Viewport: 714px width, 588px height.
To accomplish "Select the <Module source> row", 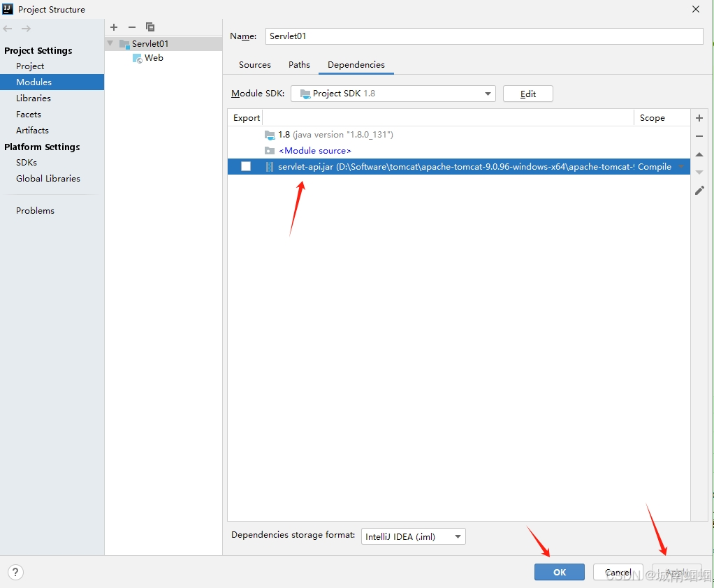I will pyautogui.click(x=459, y=151).
